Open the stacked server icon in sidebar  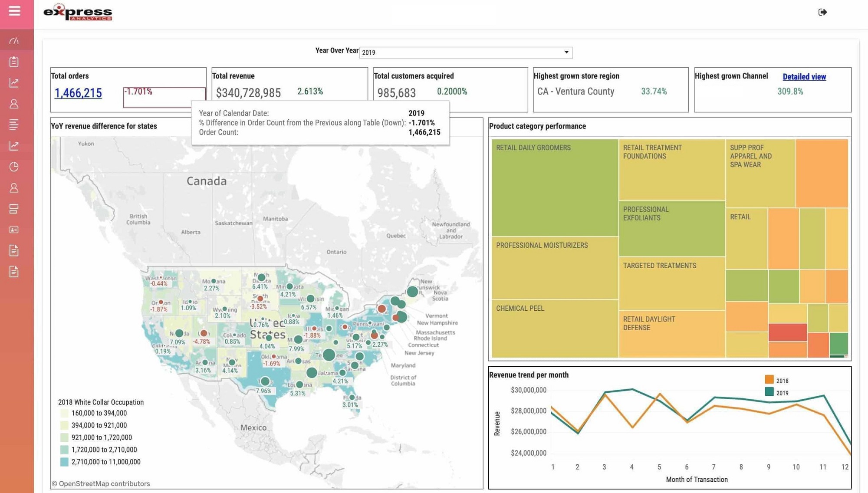(14, 209)
